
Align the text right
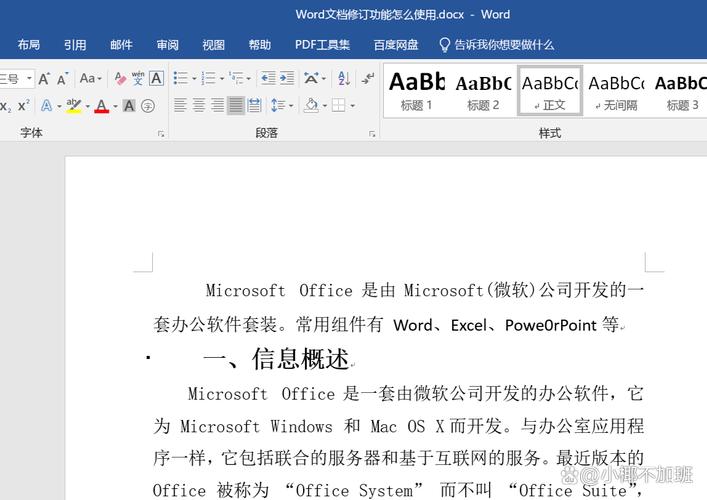tap(217, 106)
